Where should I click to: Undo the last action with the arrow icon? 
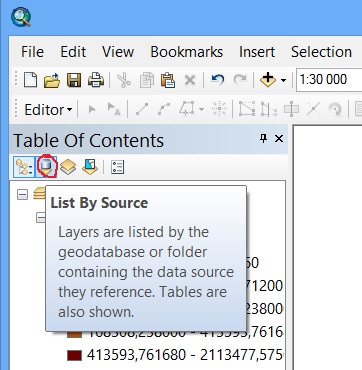217,80
